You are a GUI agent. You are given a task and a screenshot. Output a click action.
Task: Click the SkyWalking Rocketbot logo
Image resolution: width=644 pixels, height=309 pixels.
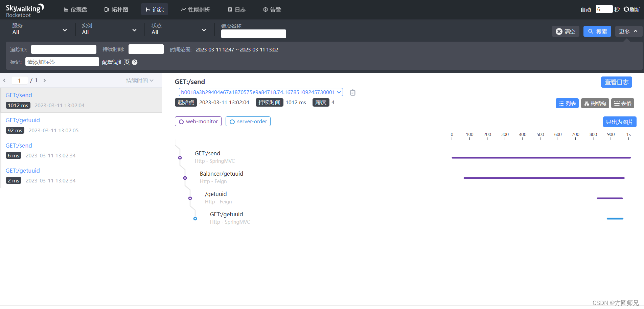tap(25, 10)
